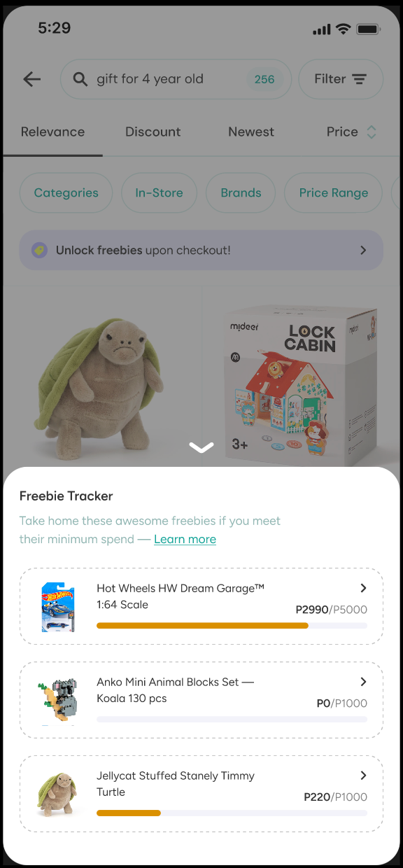Collapse the Freebie Tracker sheet with chevron
Screen dimensions: 403x868
(x=201, y=447)
